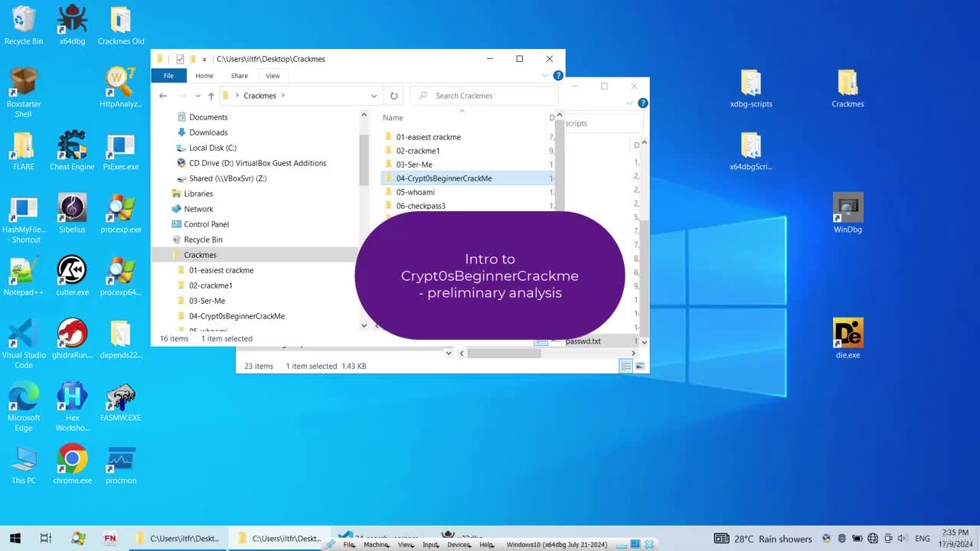This screenshot has height=551, width=980.
Task: Open recent locations dropdown arrow
Action: (x=198, y=96)
